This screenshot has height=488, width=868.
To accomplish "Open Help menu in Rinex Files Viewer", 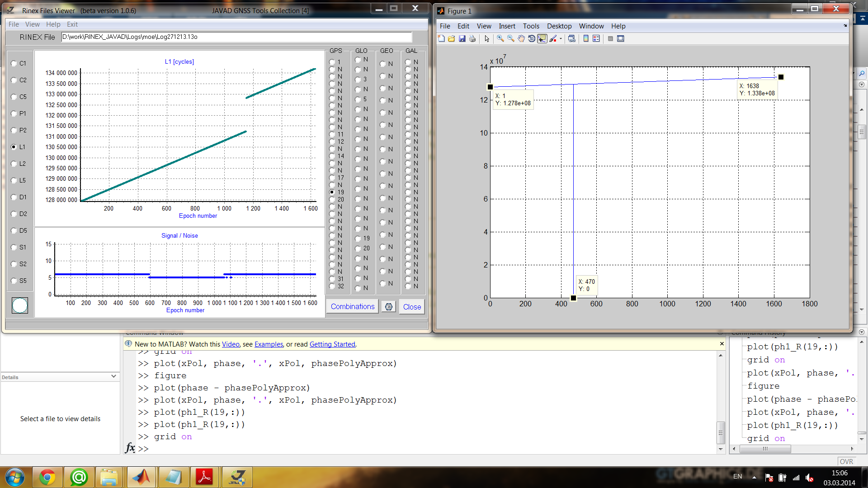I will 53,24.
